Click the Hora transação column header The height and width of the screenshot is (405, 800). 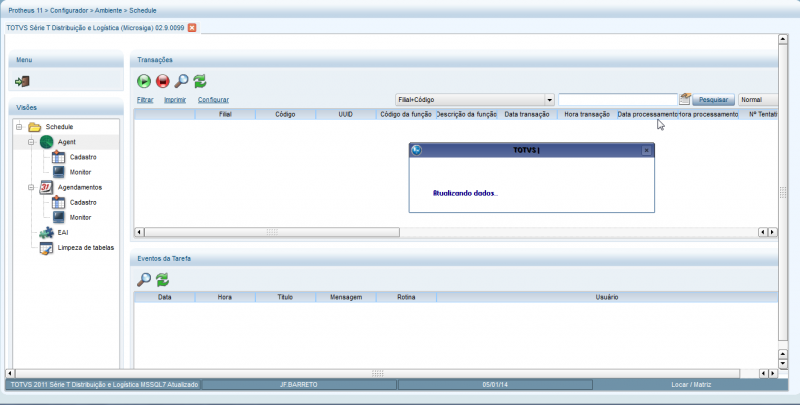587,114
